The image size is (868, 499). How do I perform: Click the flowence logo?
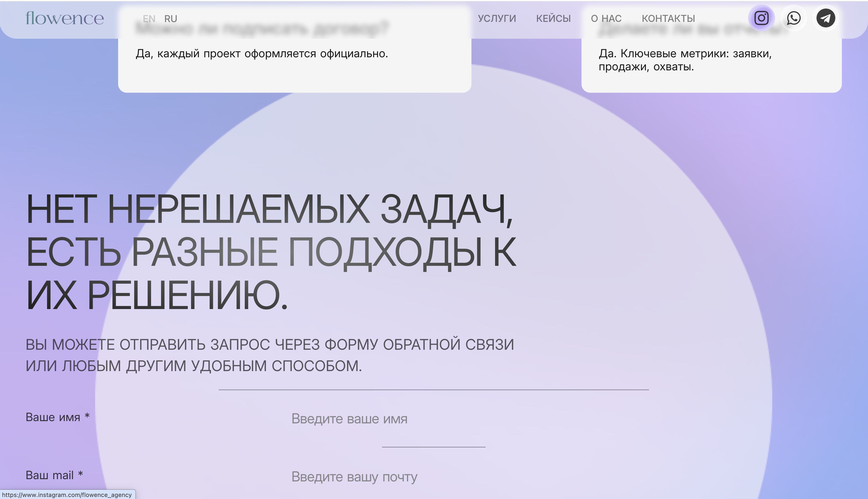coord(64,19)
